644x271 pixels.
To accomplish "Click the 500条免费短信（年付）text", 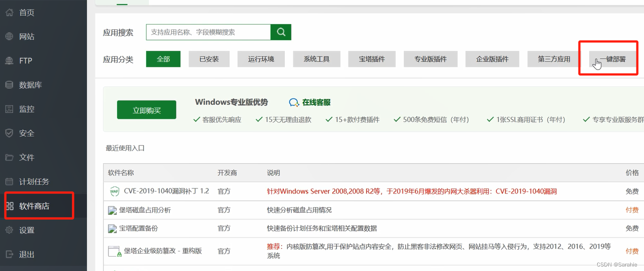I will tap(436, 119).
